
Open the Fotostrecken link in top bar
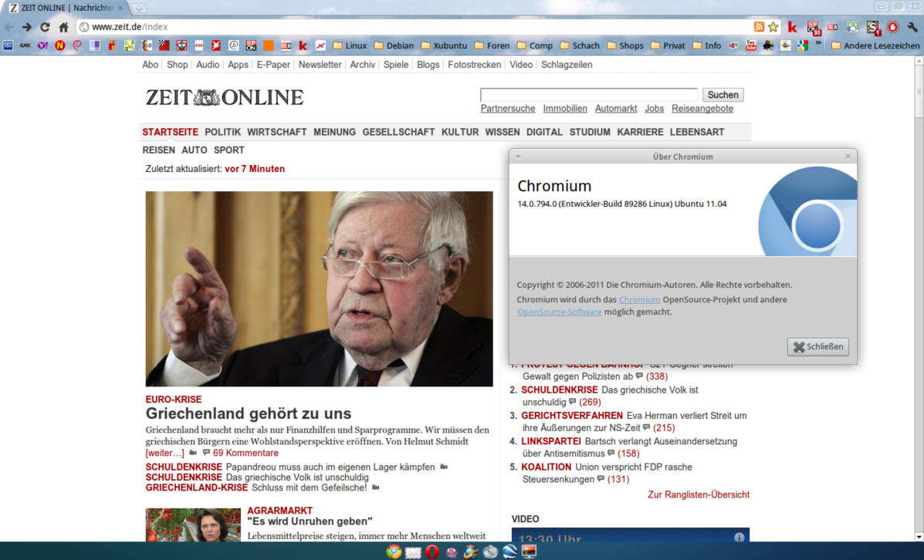[475, 65]
